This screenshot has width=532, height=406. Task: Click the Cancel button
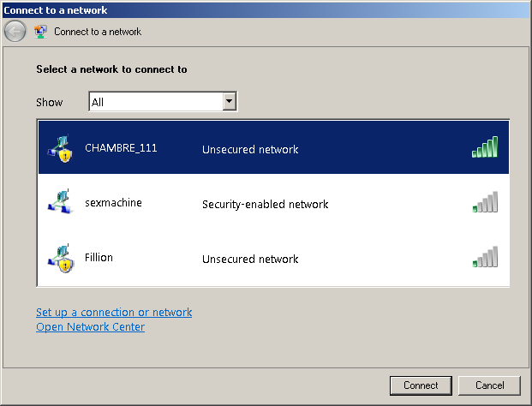489,385
